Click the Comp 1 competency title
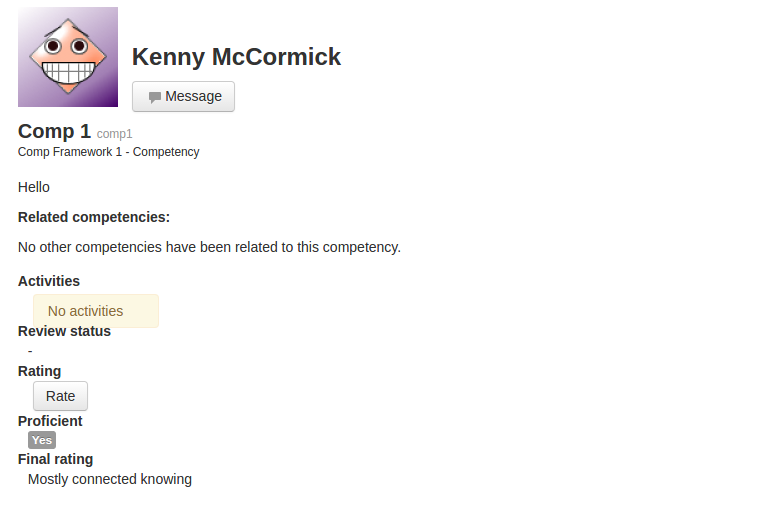 click(54, 131)
